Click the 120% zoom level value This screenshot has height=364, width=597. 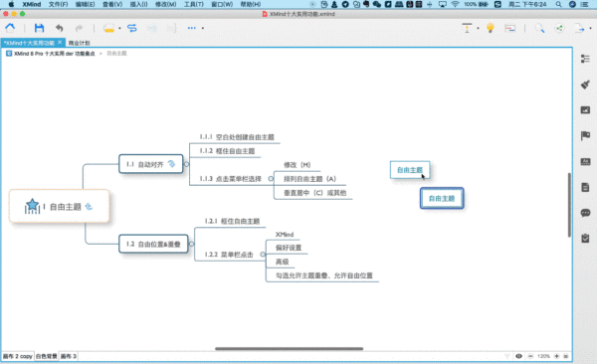click(543, 356)
